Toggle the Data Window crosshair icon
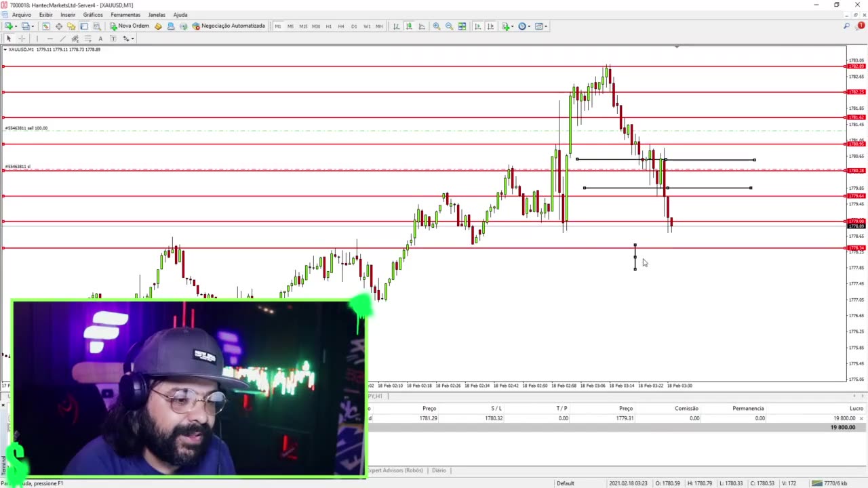868x488 pixels. (x=59, y=26)
